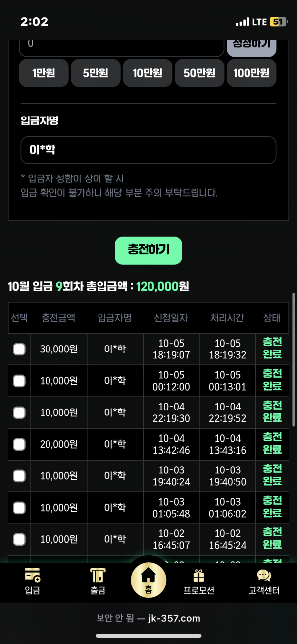Tap the deposit (입금) icon
This screenshot has width=297, height=644.
click(33, 576)
